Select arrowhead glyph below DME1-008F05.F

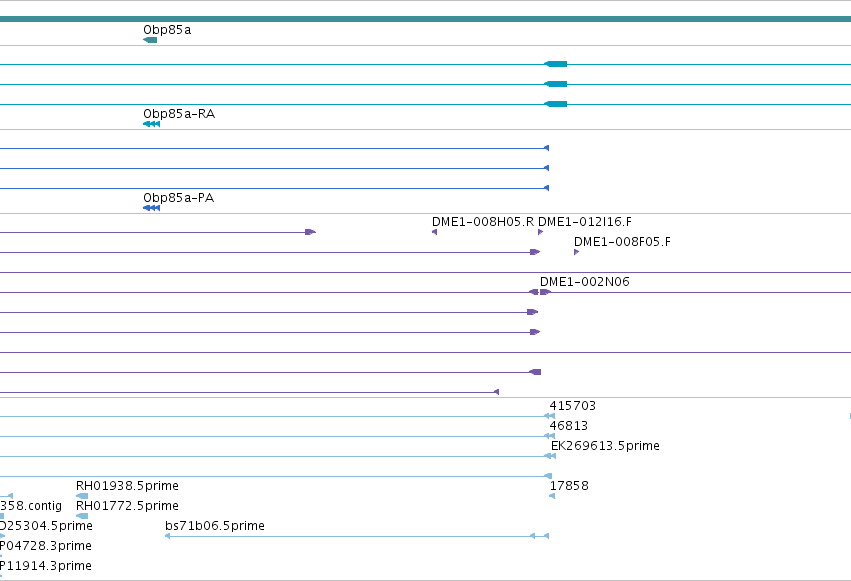tap(576, 252)
